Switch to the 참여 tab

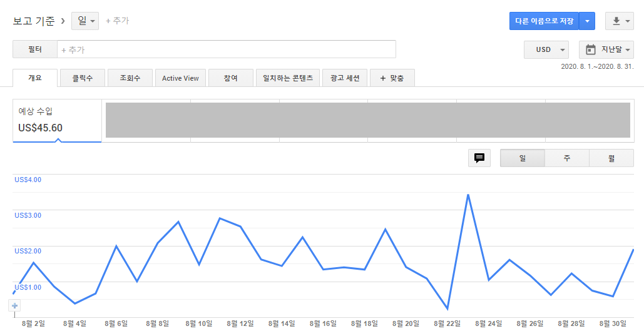(231, 78)
